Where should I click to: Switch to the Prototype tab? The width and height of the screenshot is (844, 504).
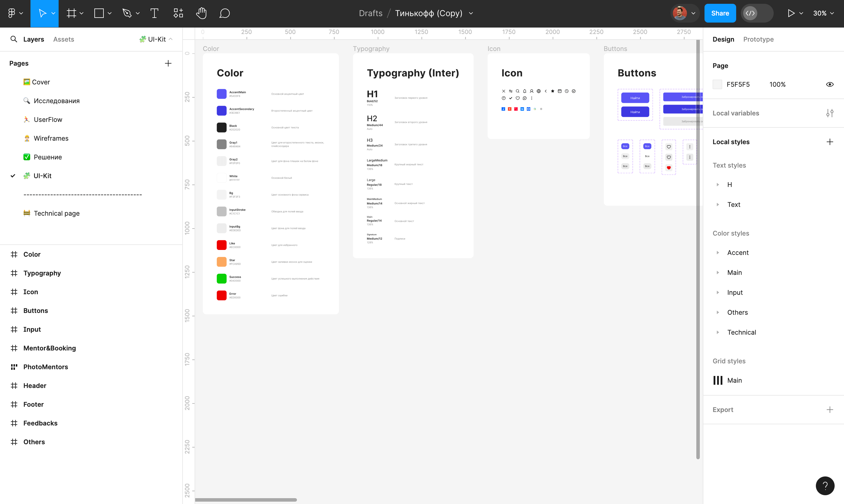758,39
